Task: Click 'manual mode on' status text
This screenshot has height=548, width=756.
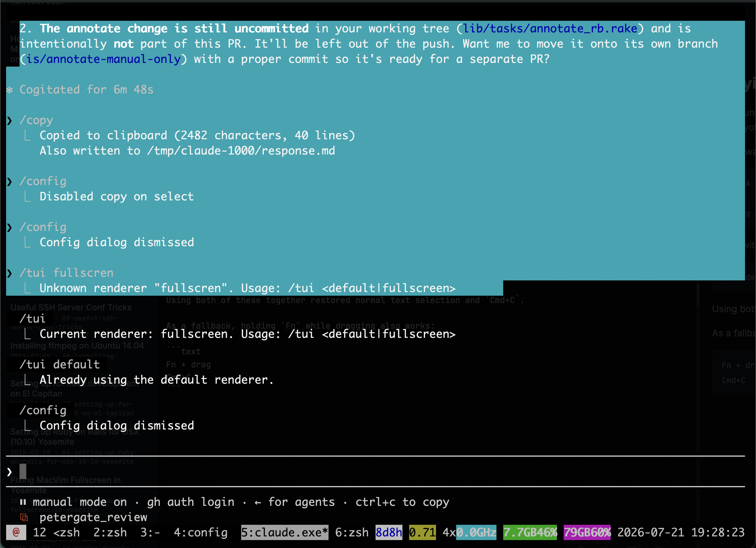Action: click(x=80, y=502)
